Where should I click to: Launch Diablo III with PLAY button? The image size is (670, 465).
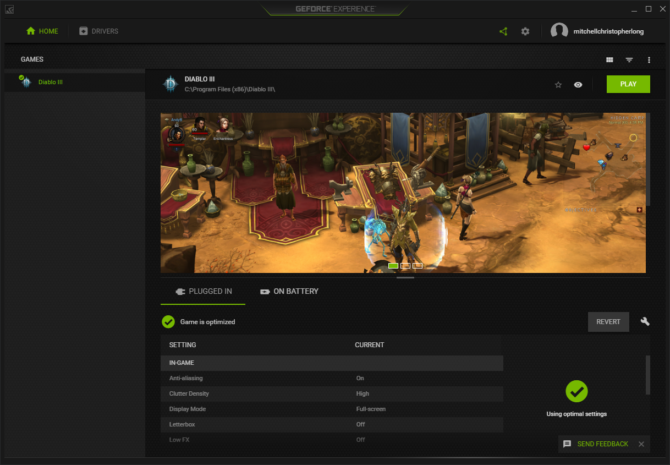(628, 84)
